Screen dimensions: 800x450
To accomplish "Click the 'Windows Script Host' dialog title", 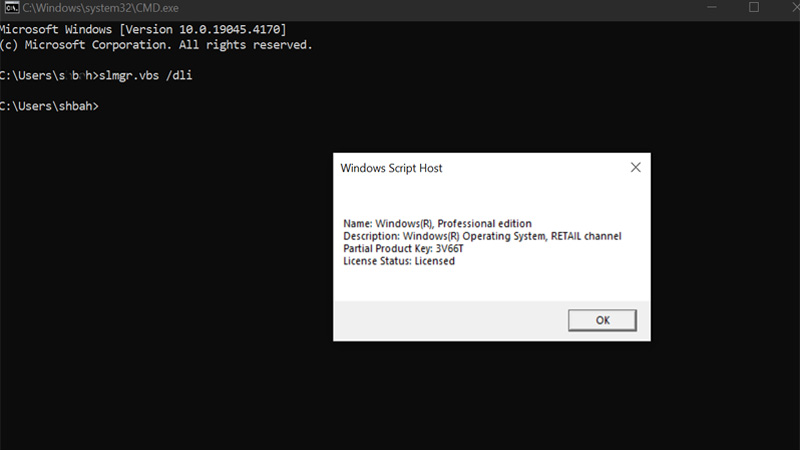I will point(391,168).
